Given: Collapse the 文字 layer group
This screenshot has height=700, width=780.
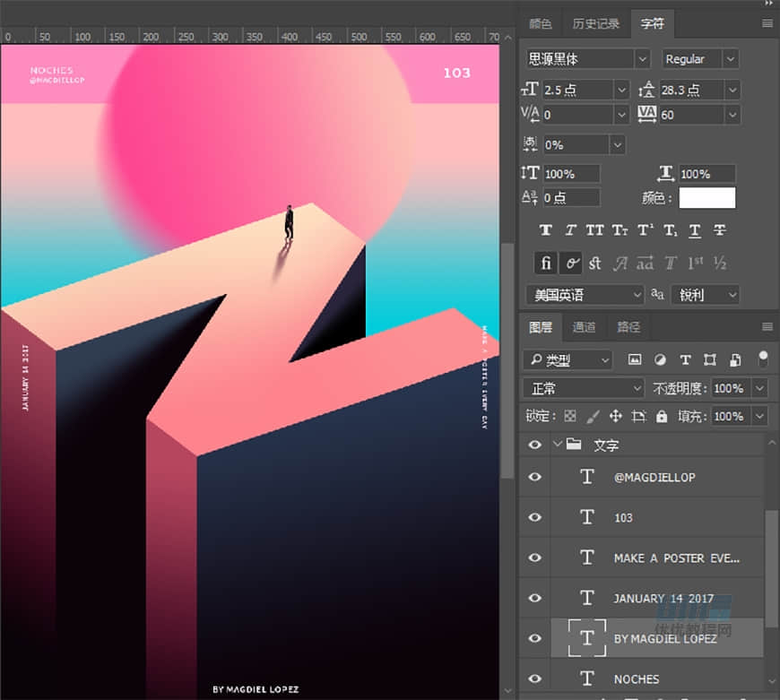Looking at the screenshot, I should click(557, 445).
